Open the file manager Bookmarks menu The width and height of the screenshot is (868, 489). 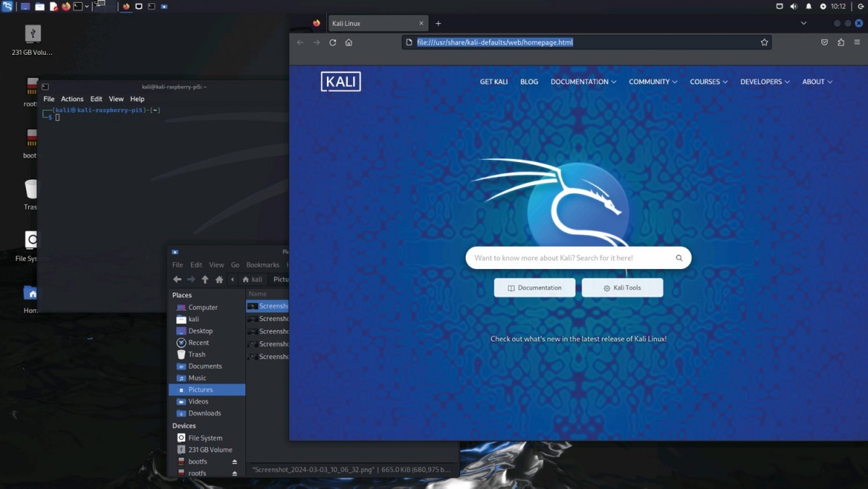pyautogui.click(x=263, y=265)
